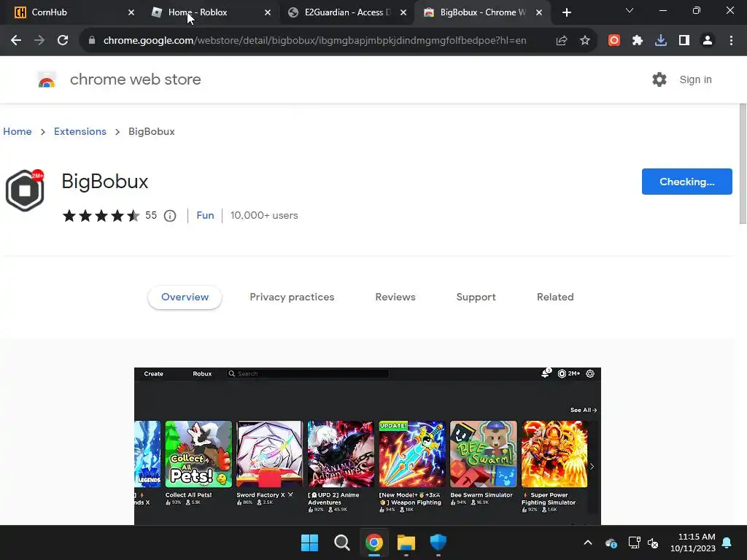Open the Fun category link

point(205,215)
